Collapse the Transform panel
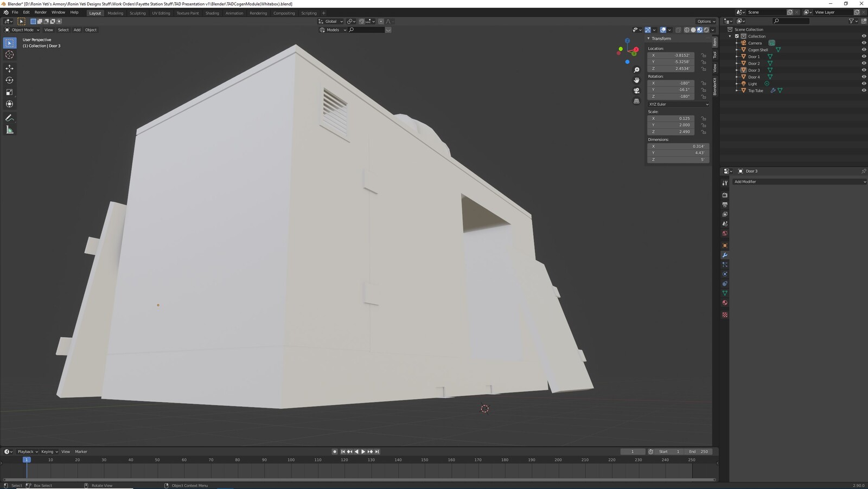This screenshot has height=489, width=868. (649, 38)
